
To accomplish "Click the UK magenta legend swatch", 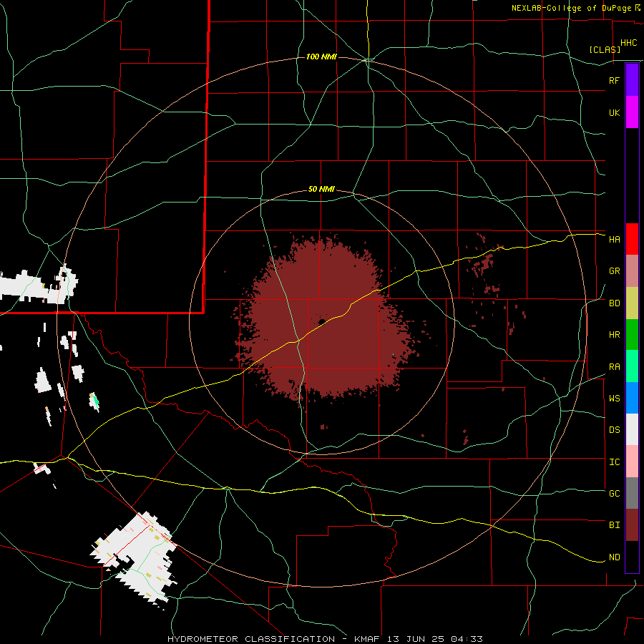I will pyautogui.click(x=632, y=112).
